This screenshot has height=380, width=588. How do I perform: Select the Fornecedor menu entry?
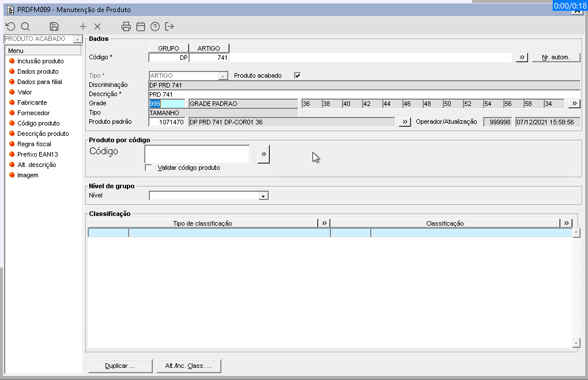coord(33,113)
